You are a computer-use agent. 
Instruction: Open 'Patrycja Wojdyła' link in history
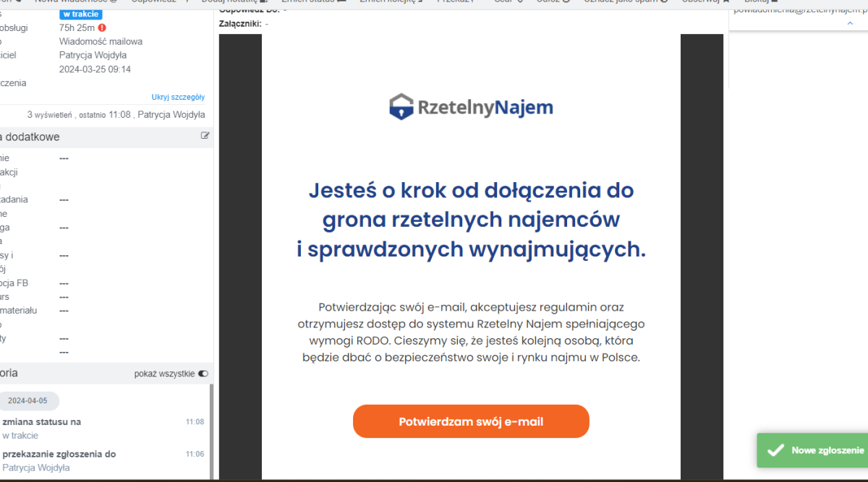pos(36,468)
